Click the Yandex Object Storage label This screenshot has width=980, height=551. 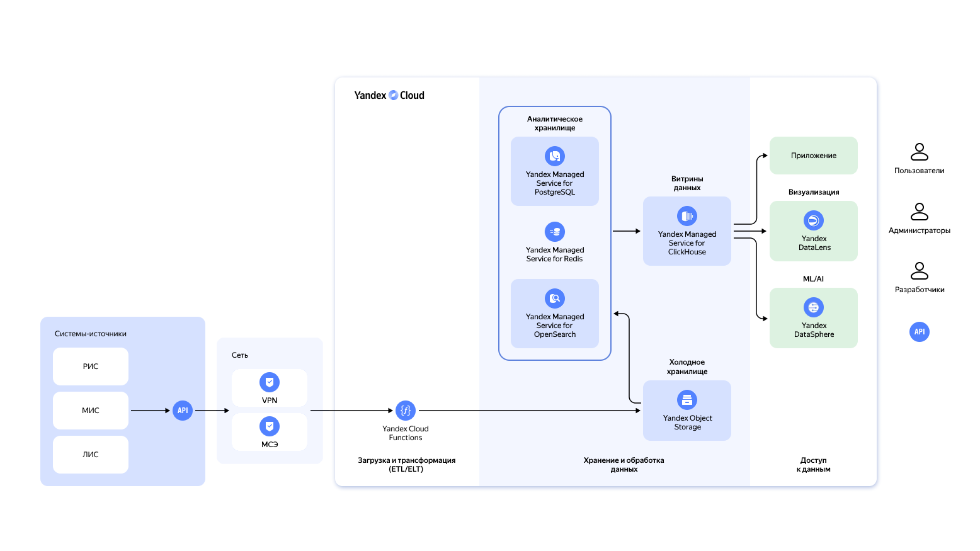688,423
